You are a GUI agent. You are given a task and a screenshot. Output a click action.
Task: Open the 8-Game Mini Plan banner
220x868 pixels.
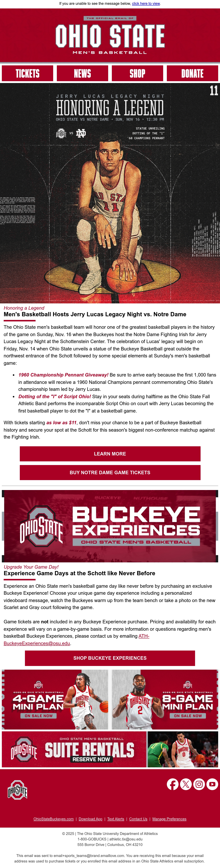tap(165, 700)
